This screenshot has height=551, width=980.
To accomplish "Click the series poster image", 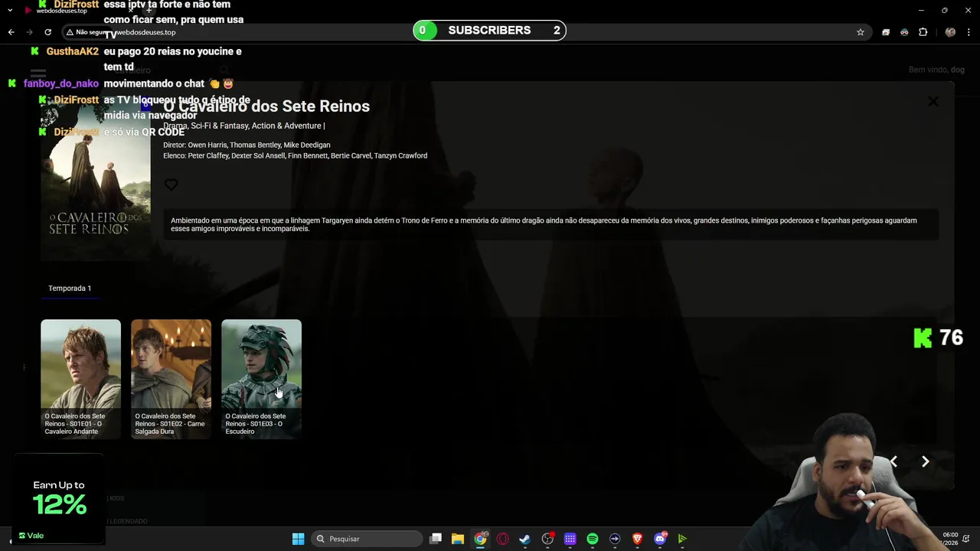I will pyautogui.click(x=96, y=180).
